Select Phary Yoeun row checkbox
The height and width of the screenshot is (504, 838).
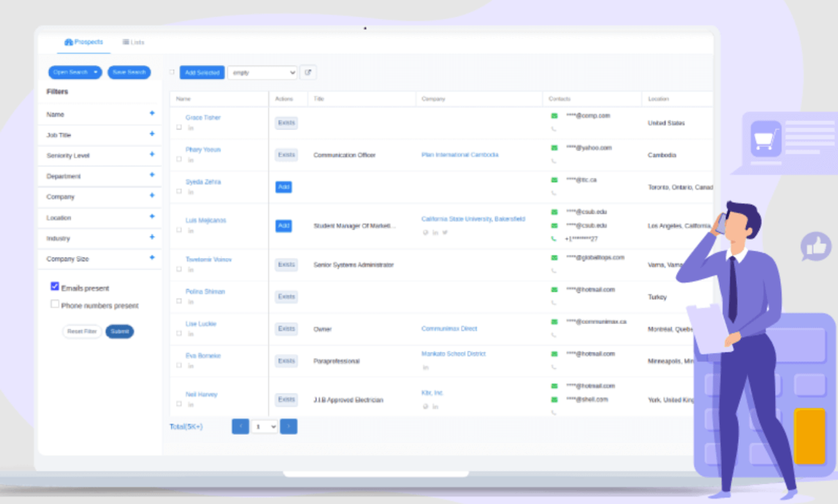coord(179,160)
